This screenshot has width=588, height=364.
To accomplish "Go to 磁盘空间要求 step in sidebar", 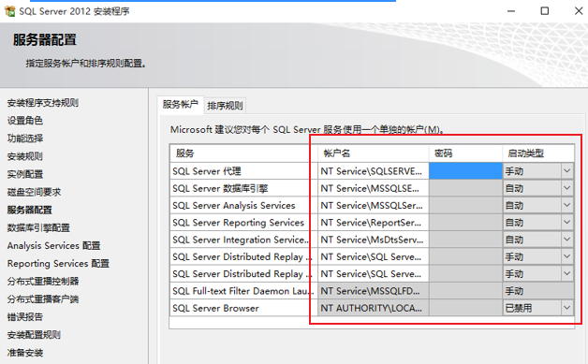I will (x=34, y=192).
